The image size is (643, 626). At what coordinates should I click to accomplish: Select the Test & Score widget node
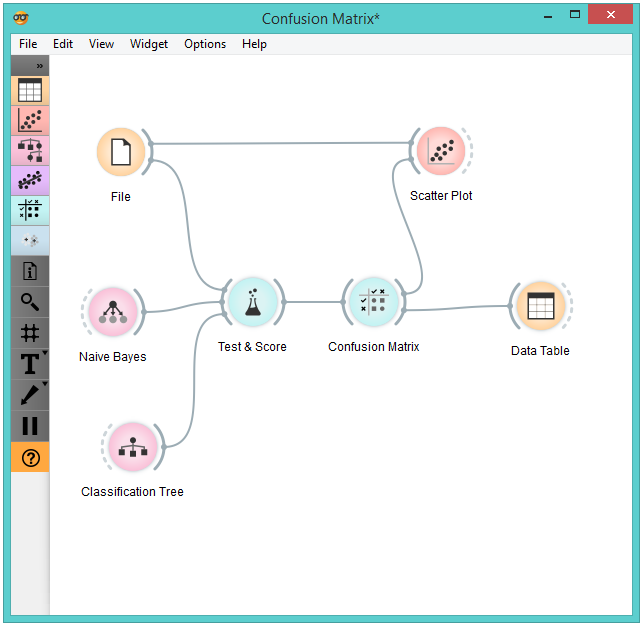252,303
